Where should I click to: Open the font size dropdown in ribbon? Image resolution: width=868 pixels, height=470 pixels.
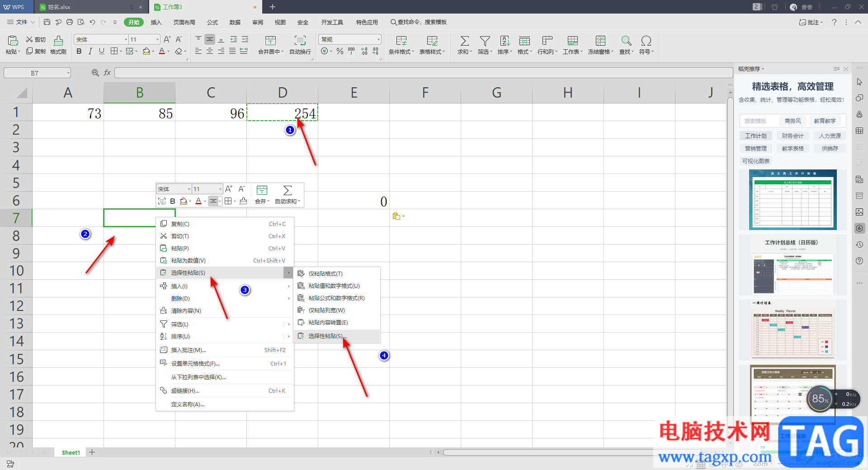click(157, 40)
